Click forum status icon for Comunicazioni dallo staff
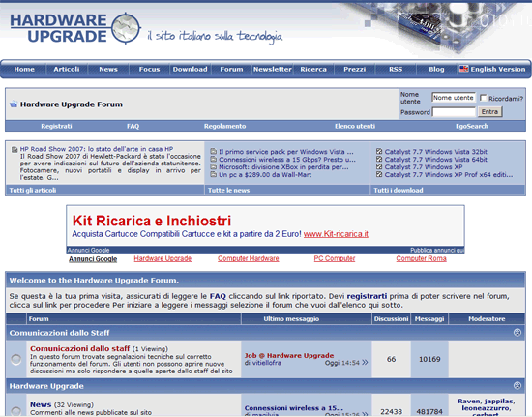This screenshot has height=417, width=532. tap(15, 359)
